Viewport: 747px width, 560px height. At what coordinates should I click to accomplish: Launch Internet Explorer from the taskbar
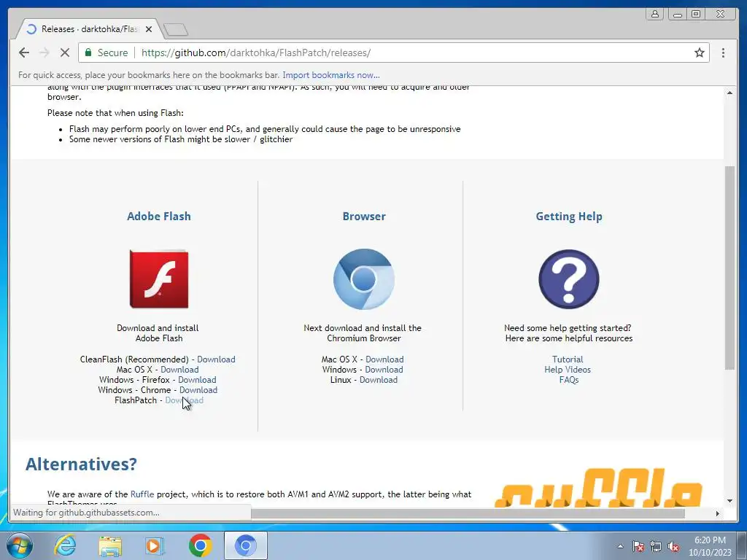coord(65,545)
